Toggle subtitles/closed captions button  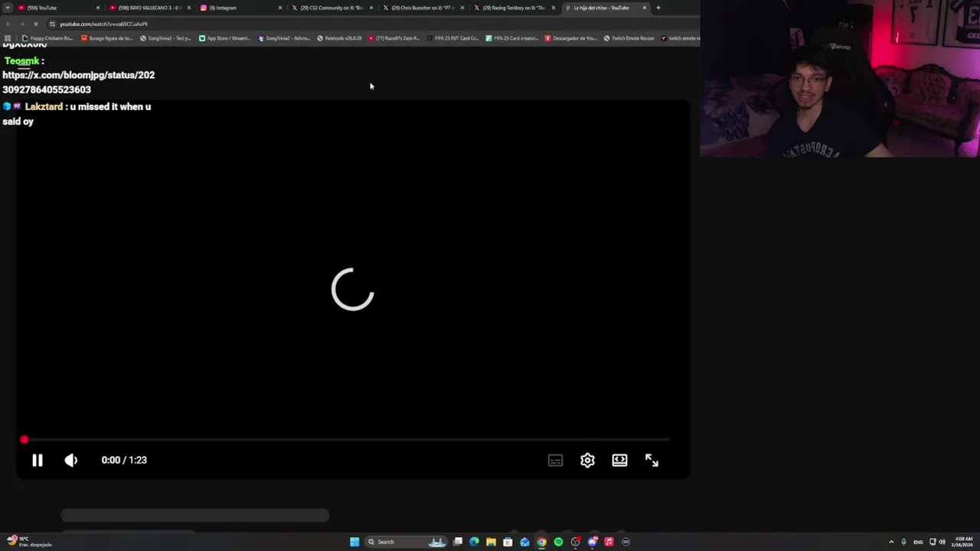[555, 460]
